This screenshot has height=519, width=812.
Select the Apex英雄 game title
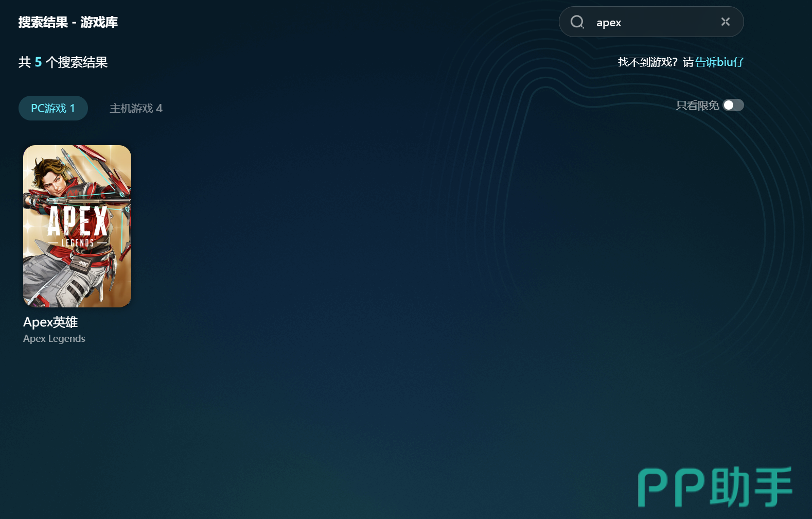[x=50, y=322]
